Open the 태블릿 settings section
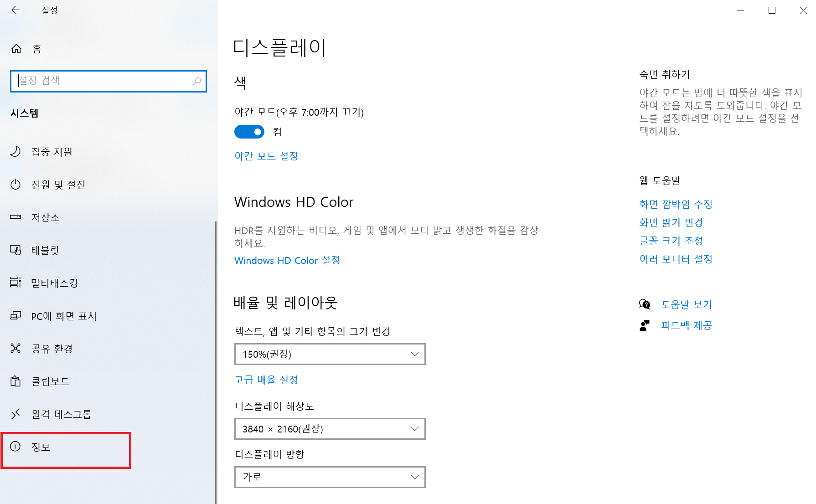 point(45,250)
